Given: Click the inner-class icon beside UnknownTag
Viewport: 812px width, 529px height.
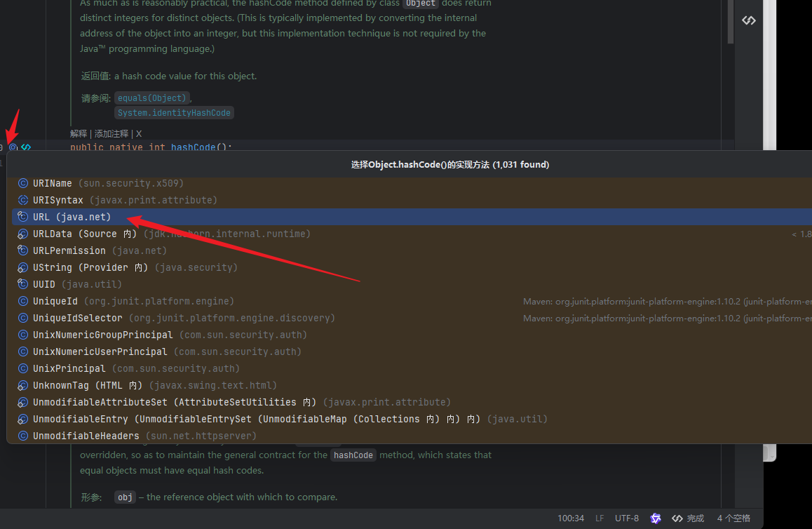Looking at the screenshot, I should pyautogui.click(x=22, y=385).
